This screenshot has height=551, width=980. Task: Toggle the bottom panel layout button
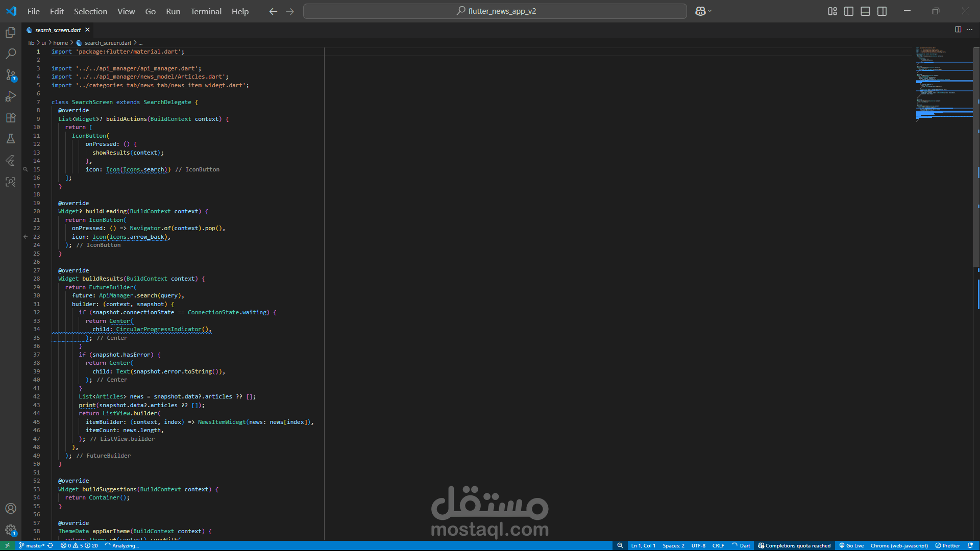click(865, 11)
